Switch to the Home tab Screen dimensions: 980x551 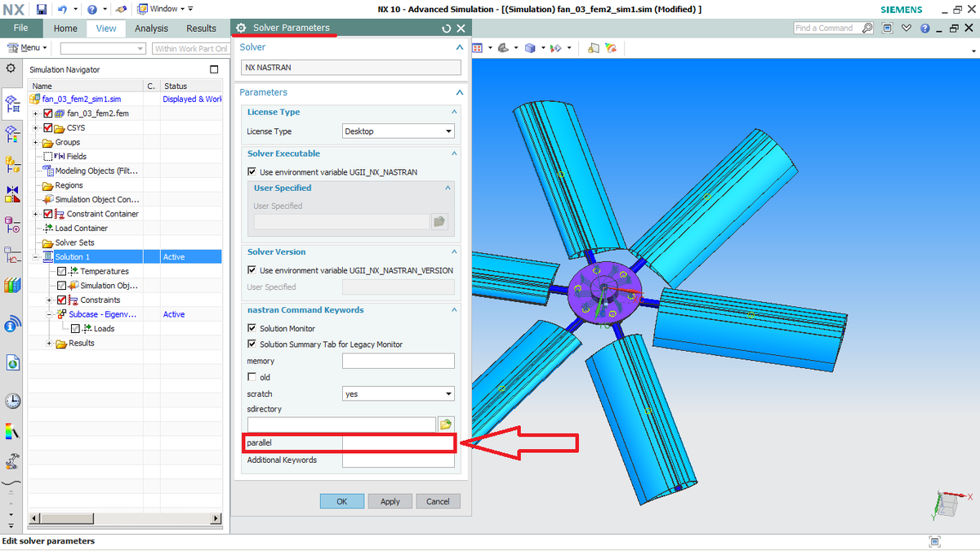(x=65, y=28)
